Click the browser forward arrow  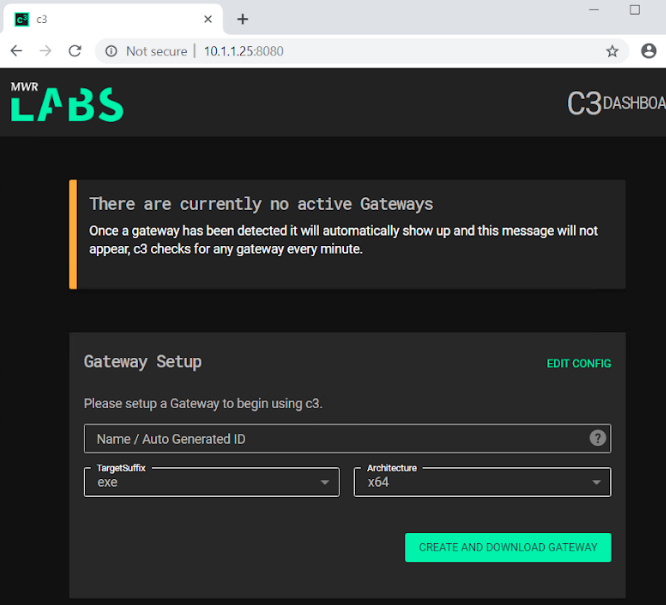pos(45,51)
